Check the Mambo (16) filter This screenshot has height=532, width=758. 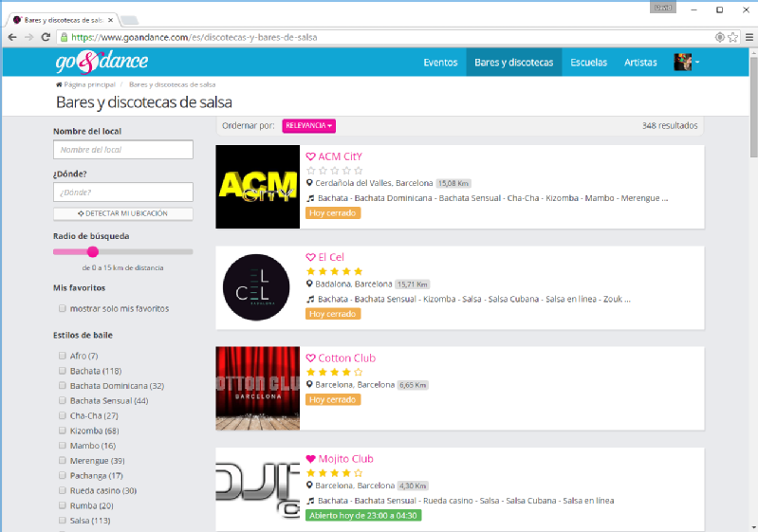[63, 446]
